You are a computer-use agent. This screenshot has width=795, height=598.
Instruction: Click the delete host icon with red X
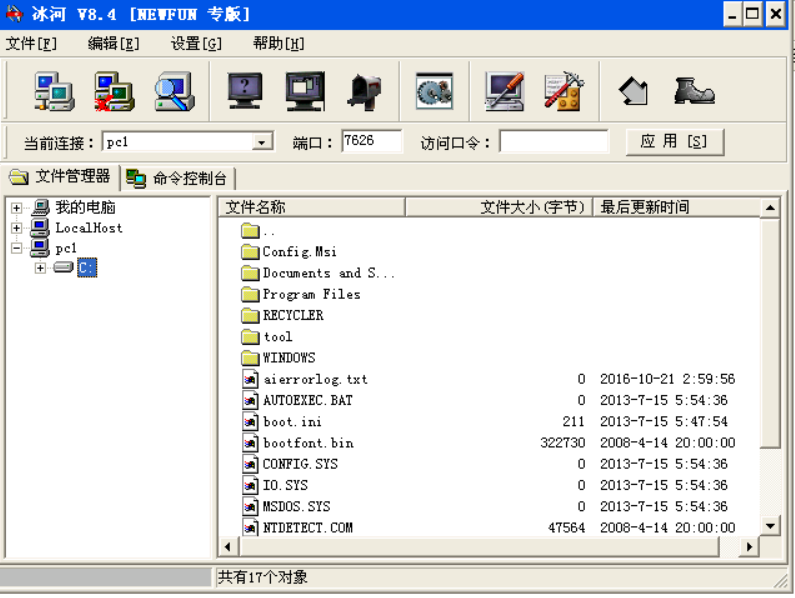coord(115,91)
